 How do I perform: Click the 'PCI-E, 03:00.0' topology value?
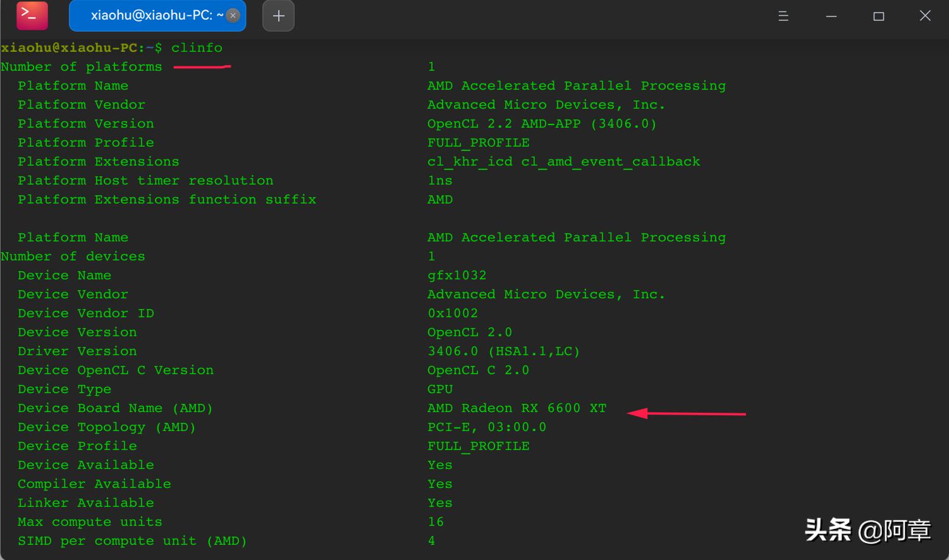pyautogui.click(x=486, y=427)
